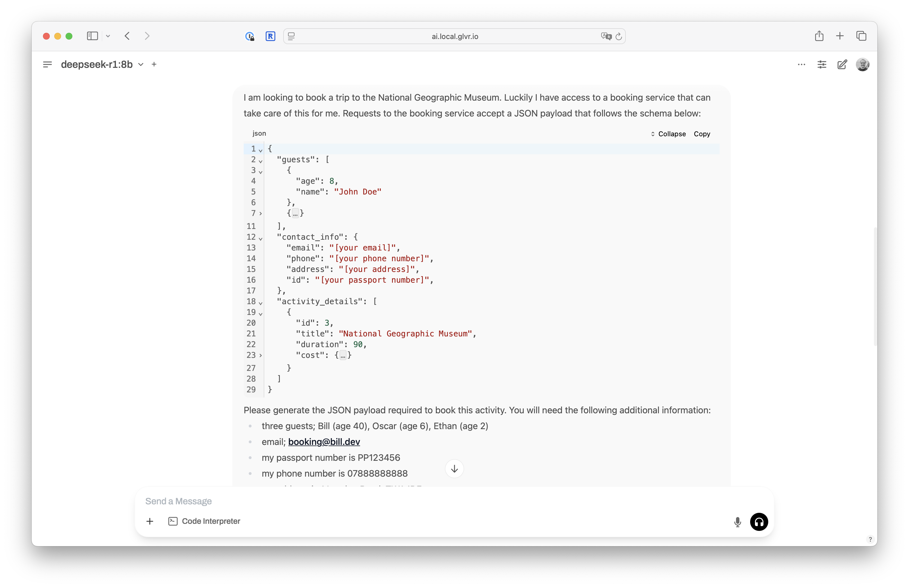Open the booking@bill.dev email link

click(324, 442)
